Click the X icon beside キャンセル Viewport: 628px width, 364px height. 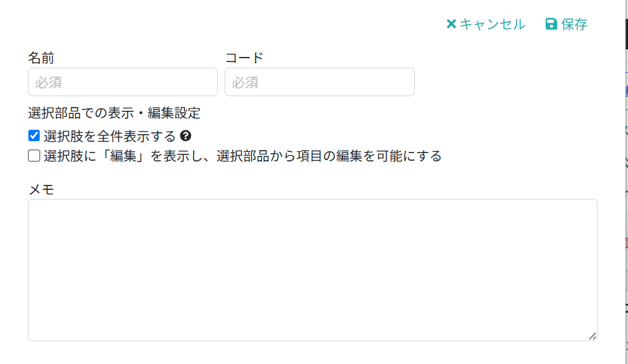451,24
